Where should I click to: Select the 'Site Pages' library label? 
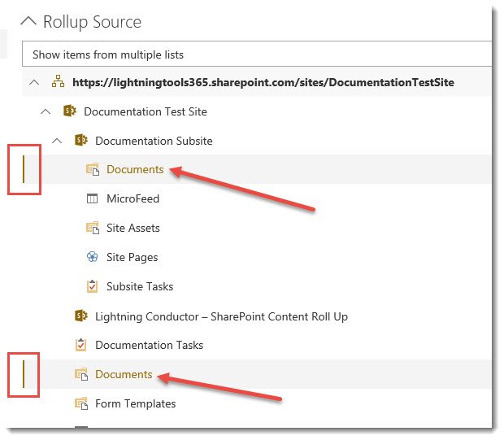click(133, 257)
